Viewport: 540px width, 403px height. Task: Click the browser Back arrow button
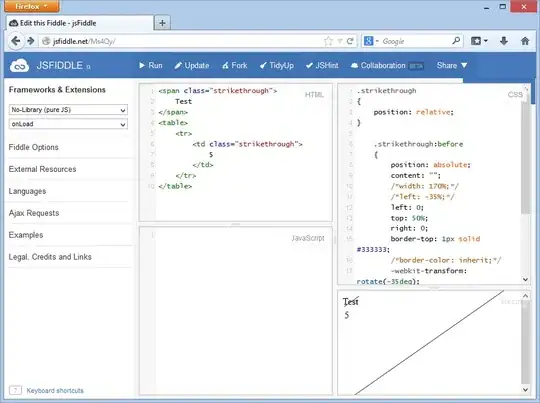tap(15, 41)
